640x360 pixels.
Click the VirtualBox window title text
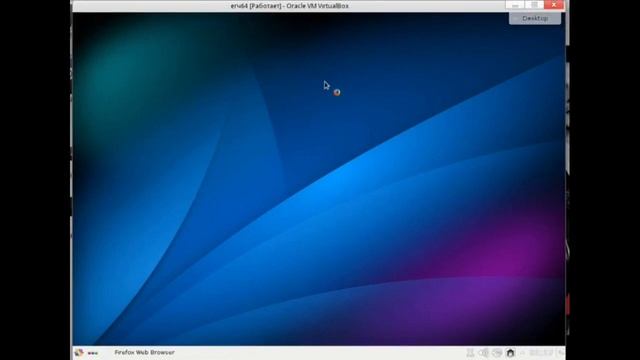289,6
